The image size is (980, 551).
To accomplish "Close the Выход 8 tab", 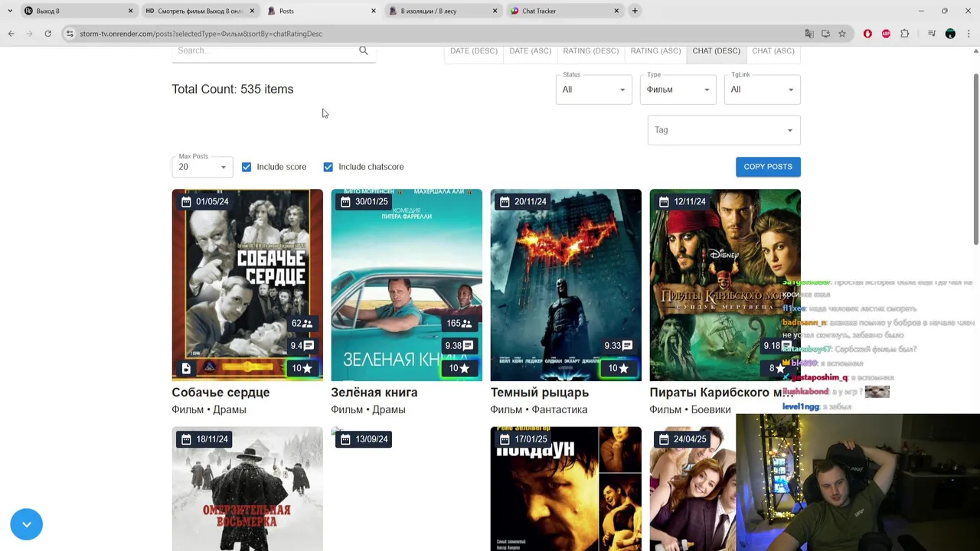I will (x=130, y=11).
